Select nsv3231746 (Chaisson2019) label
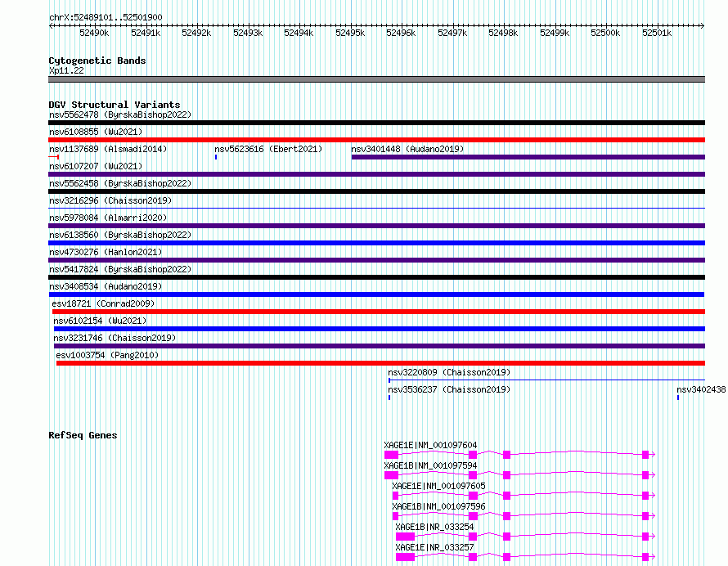Image resolution: width=728 pixels, height=566 pixels. click(115, 338)
